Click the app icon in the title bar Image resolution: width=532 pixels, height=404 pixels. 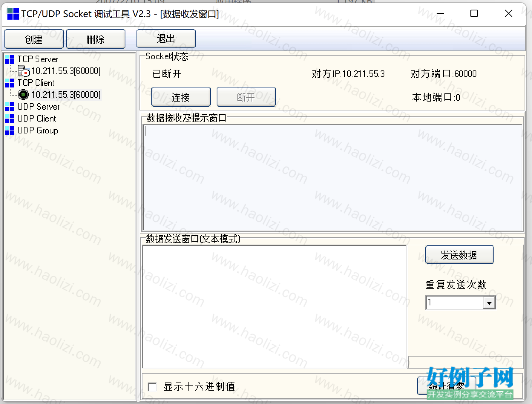pyautogui.click(x=13, y=14)
